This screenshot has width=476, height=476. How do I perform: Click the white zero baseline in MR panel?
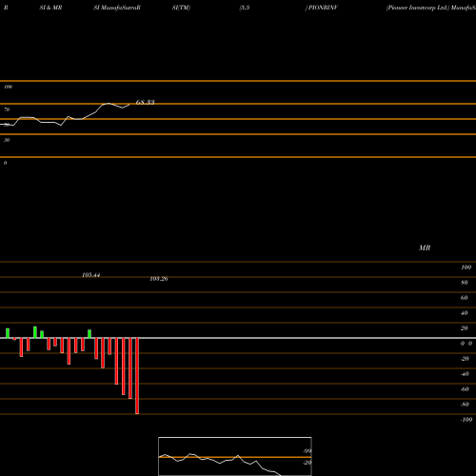238,338
